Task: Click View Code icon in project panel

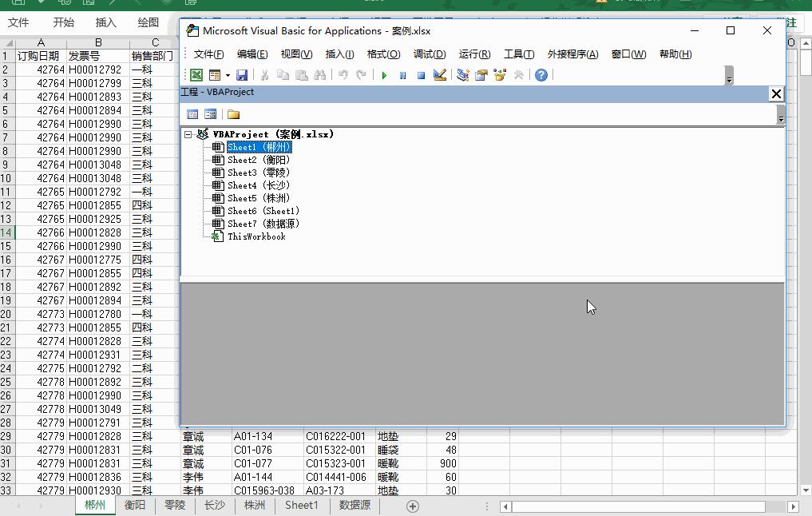Action: (192, 114)
